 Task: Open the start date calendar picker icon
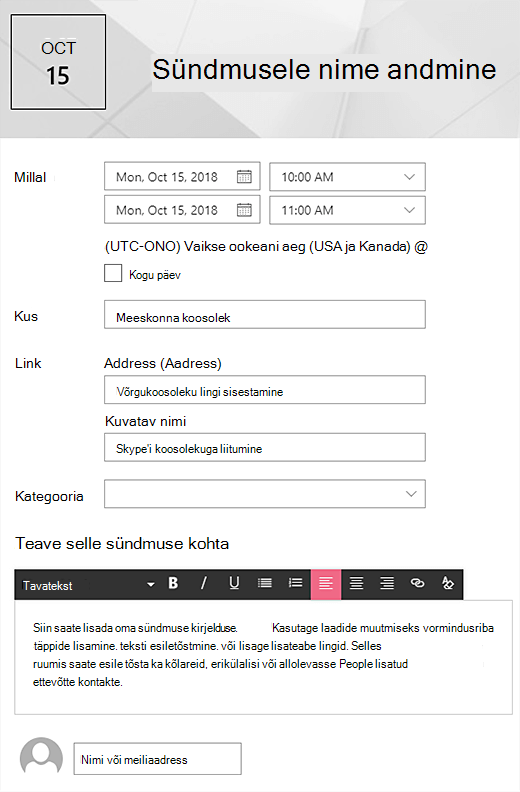[244, 176]
